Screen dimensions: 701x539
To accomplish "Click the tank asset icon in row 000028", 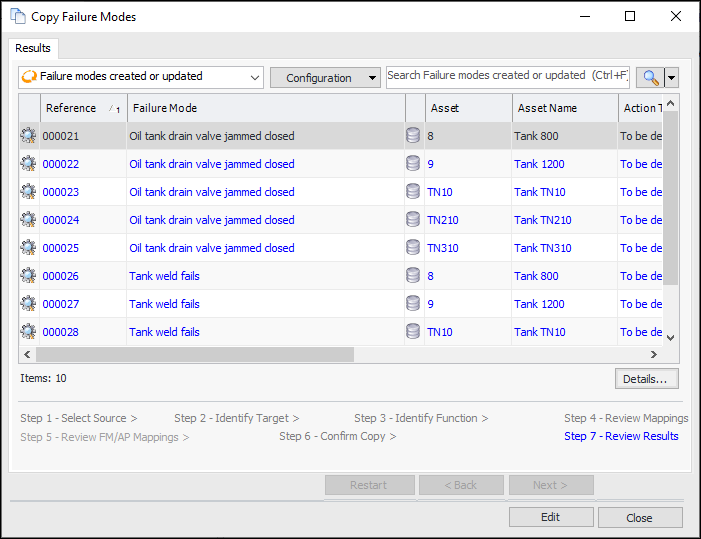I will pos(413,332).
